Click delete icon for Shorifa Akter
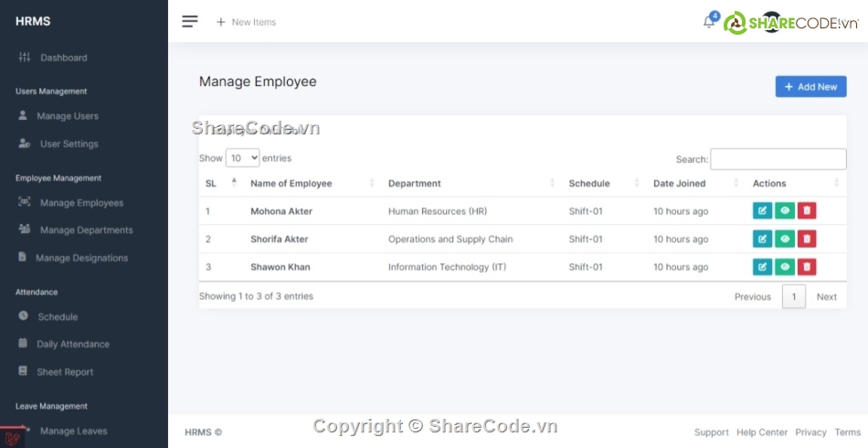Screen dimensions: 868x448 [x=807, y=240]
